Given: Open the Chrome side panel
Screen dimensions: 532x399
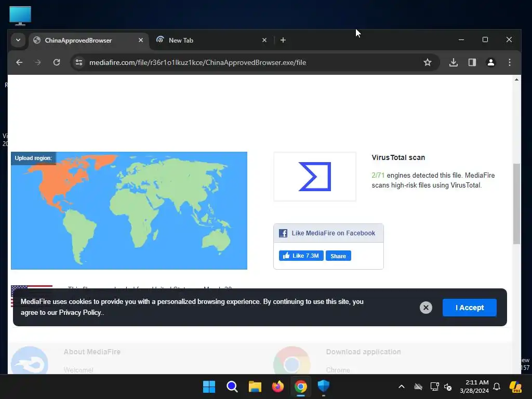Looking at the screenshot, I should pyautogui.click(x=472, y=62).
